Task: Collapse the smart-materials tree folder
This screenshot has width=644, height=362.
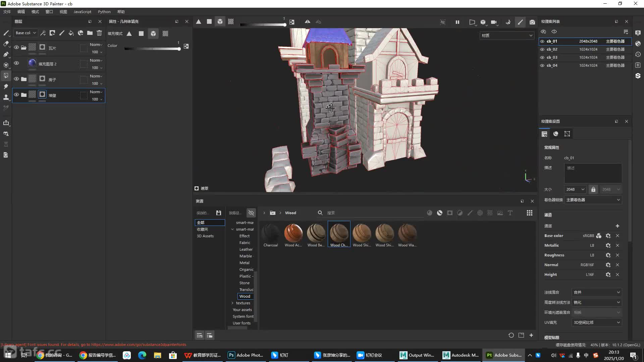Action: point(232,229)
